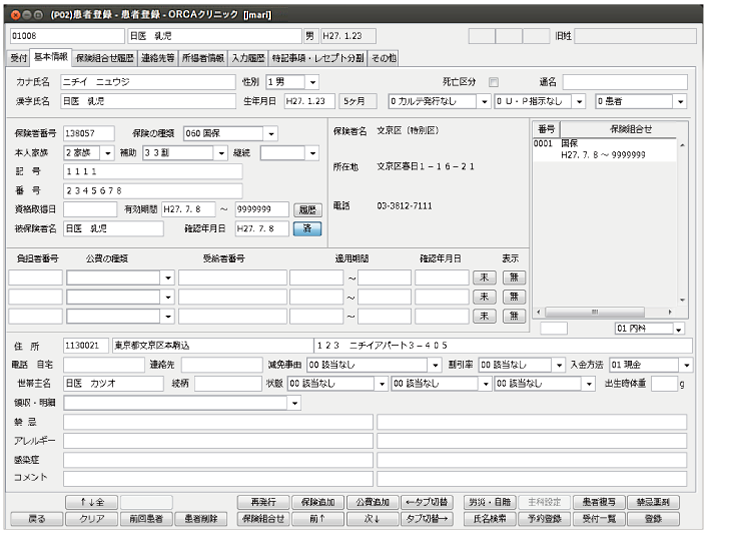Open the カルテ発行なし dropdown

pos(484,102)
